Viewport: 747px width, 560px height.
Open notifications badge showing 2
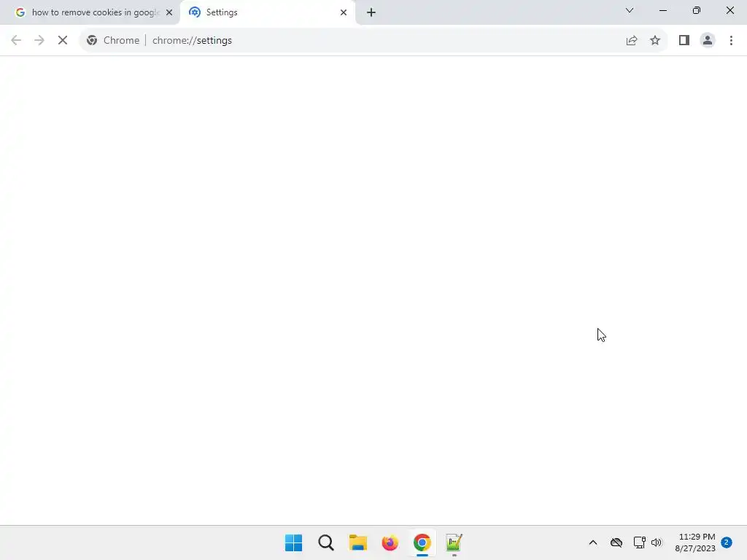click(727, 542)
